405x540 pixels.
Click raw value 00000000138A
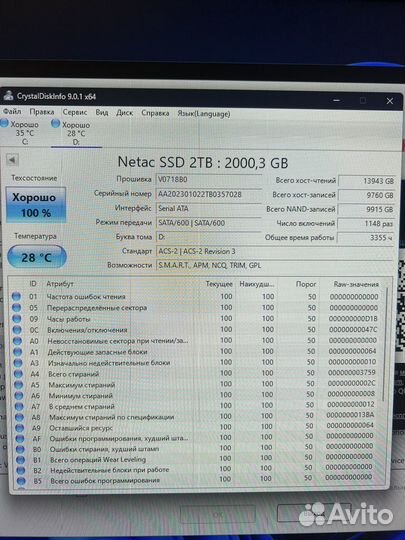(x=350, y=415)
